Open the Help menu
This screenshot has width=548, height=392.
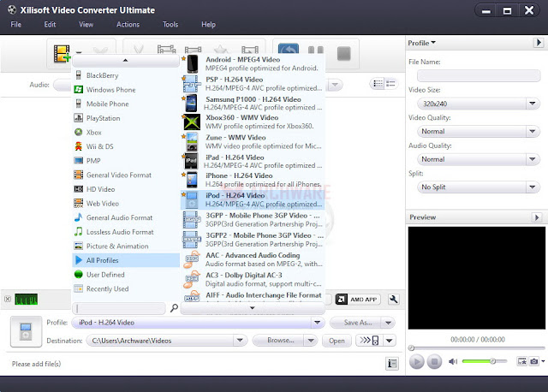[208, 25]
